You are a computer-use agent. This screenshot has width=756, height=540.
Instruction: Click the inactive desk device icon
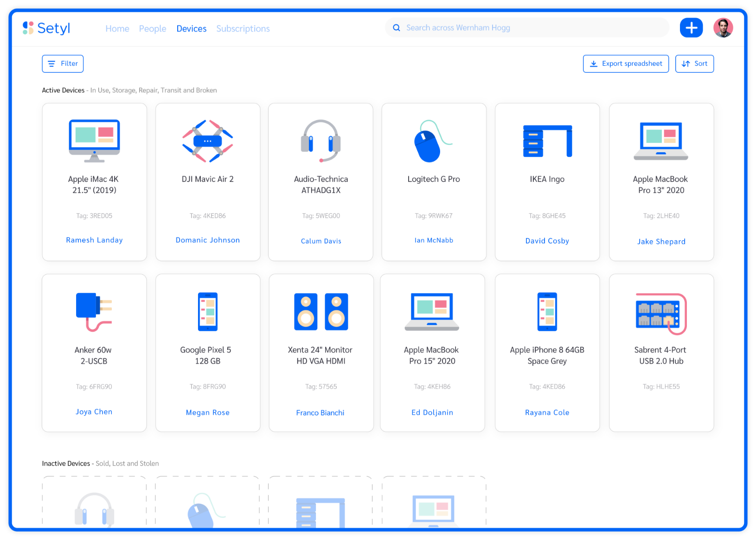click(x=320, y=512)
